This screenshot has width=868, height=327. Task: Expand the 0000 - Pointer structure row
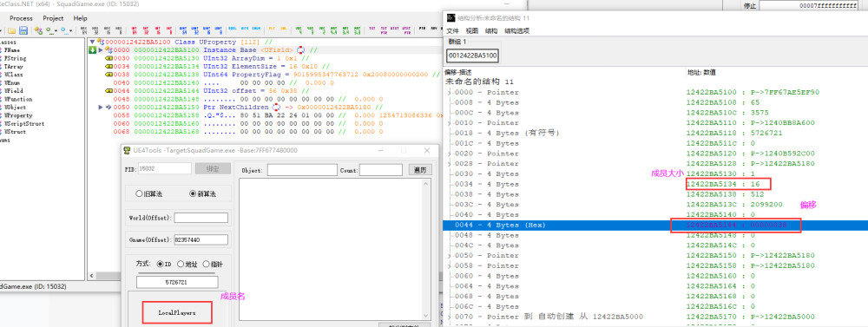pos(450,92)
